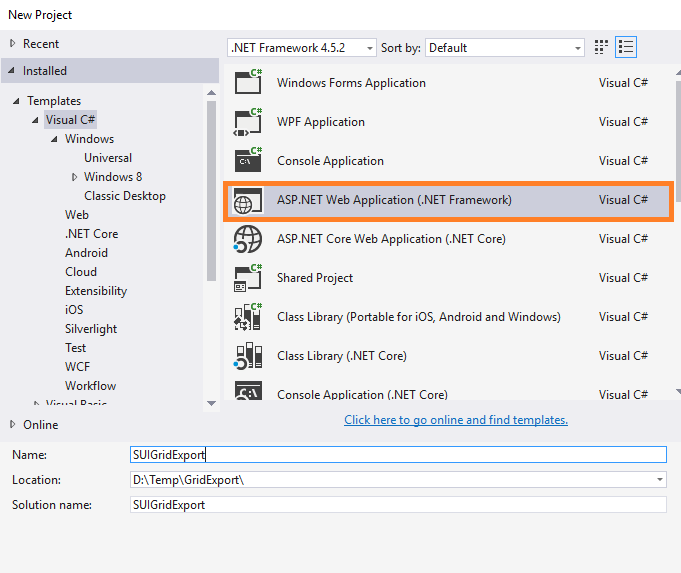681x573 pixels.
Task: Select ASP.NET Core Web Application name
Action: (391, 239)
